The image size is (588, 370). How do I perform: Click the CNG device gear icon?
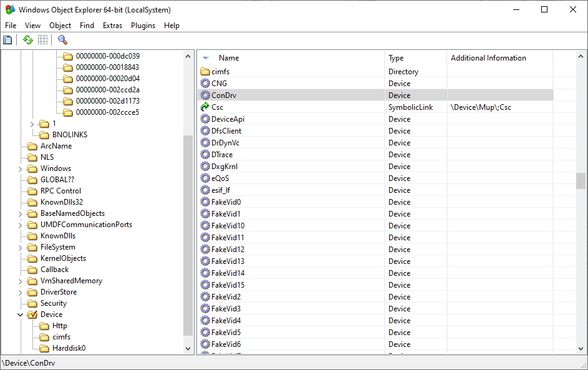click(x=205, y=84)
